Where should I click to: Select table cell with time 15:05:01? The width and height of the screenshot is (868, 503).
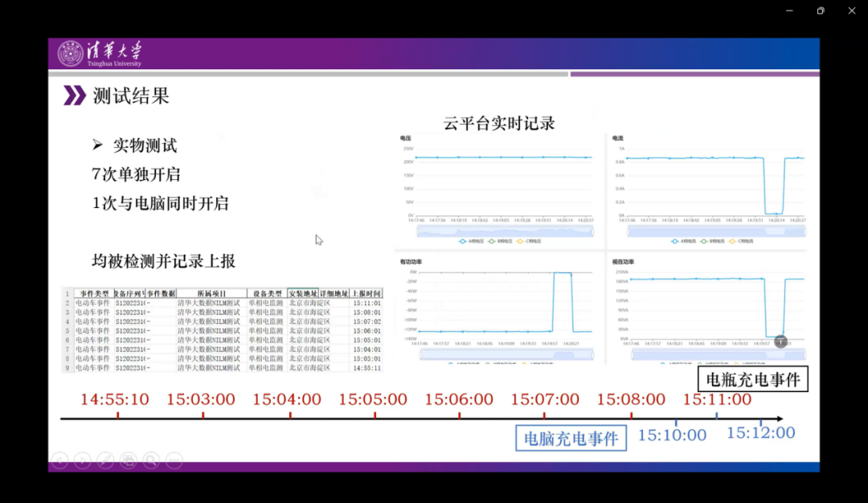coord(366,340)
